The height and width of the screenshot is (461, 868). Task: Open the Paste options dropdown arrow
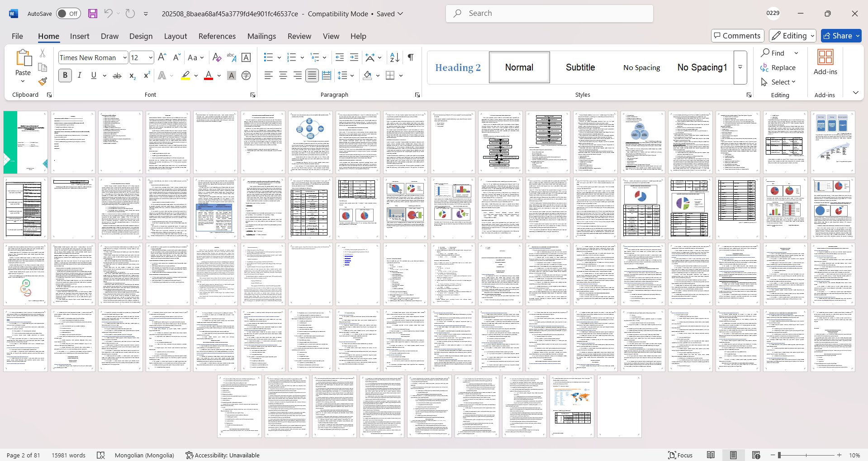click(x=23, y=81)
